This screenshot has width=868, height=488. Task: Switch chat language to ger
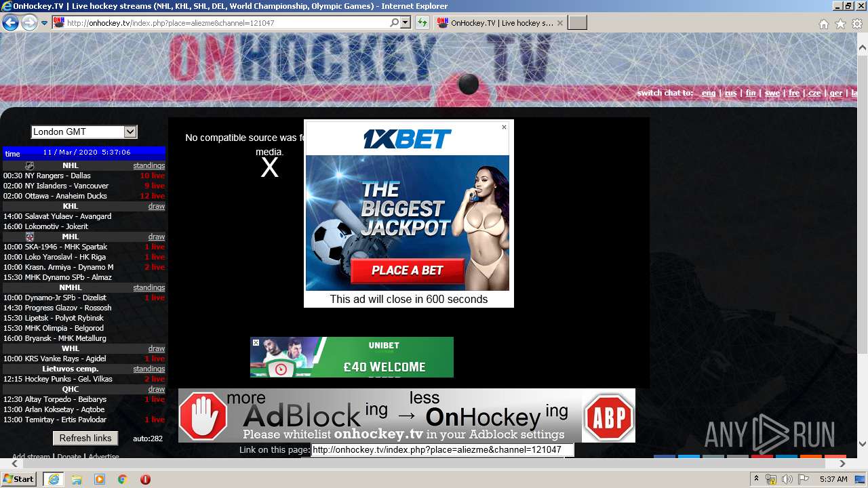click(836, 93)
